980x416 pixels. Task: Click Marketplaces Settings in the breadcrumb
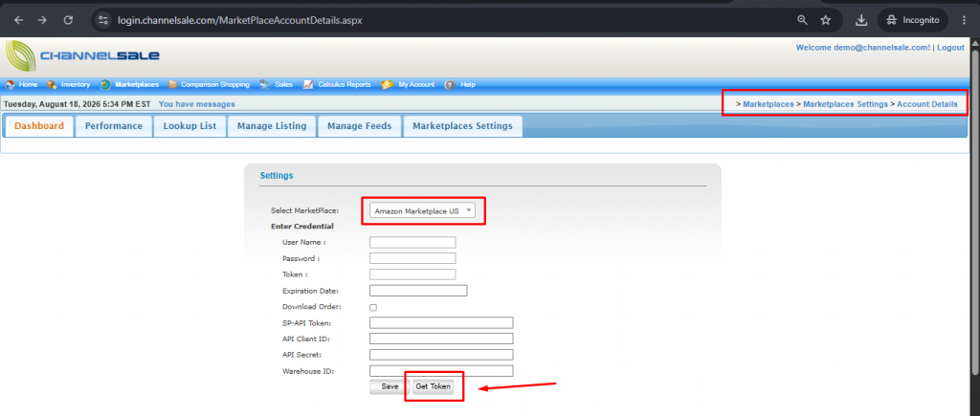click(x=845, y=104)
